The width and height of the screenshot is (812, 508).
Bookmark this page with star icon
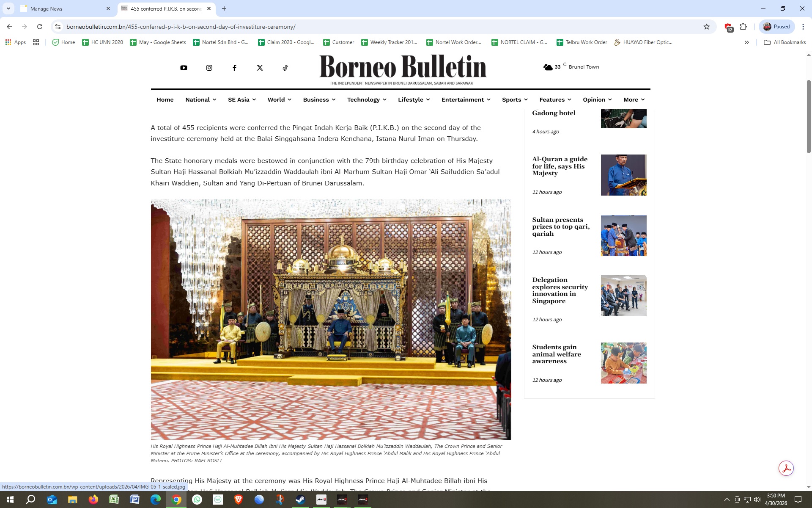tap(706, 27)
